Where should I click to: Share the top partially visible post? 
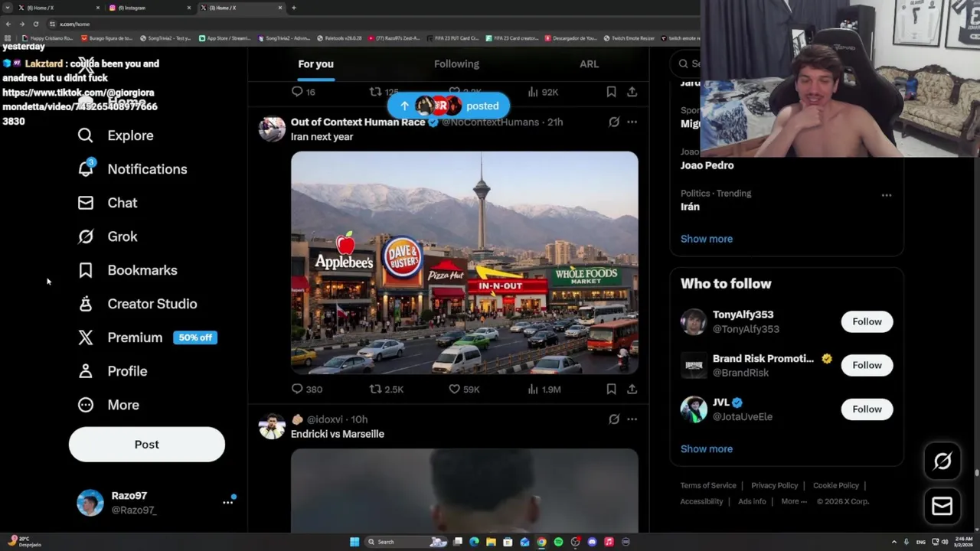[x=632, y=92]
